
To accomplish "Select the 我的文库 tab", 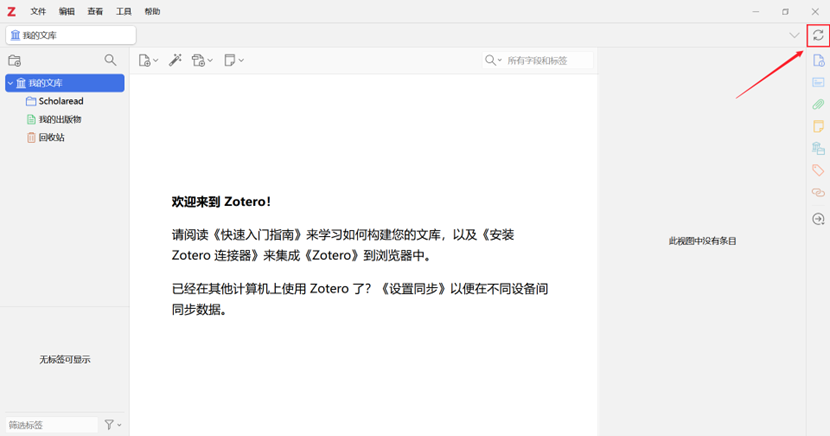I will tap(71, 35).
